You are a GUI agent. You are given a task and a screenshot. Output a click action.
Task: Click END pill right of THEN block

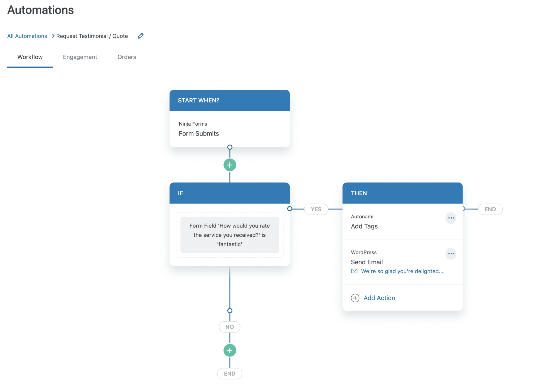pyautogui.click(x=490, y=209)
